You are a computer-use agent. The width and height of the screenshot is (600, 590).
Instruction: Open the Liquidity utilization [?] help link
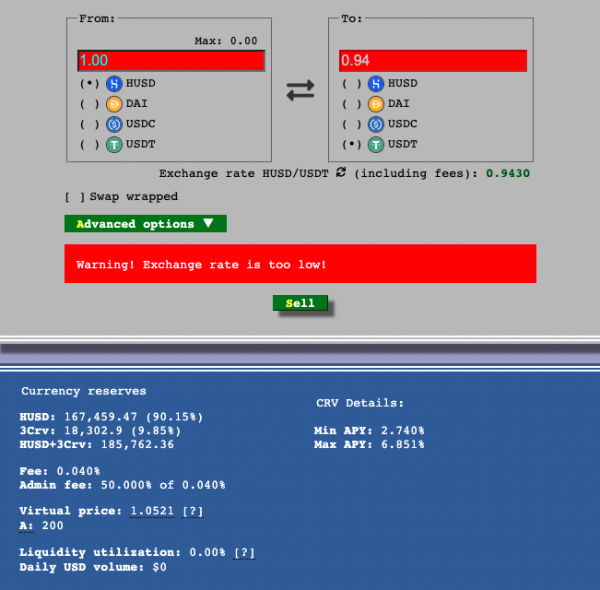click(244, 553)
